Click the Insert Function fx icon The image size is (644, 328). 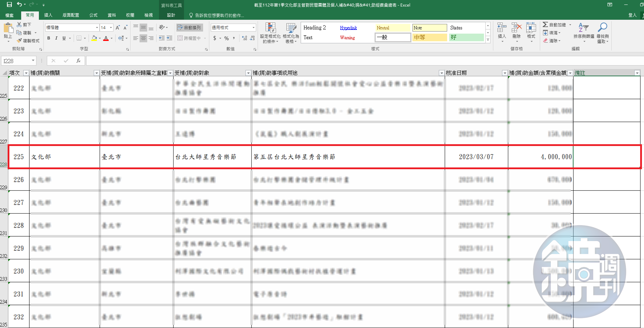click(78, 61)
